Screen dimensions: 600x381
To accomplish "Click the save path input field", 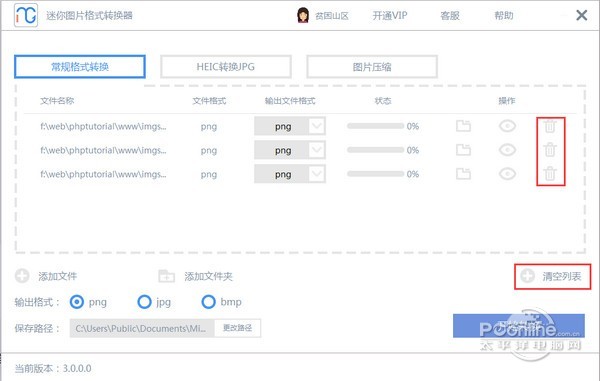I will 142,328.
